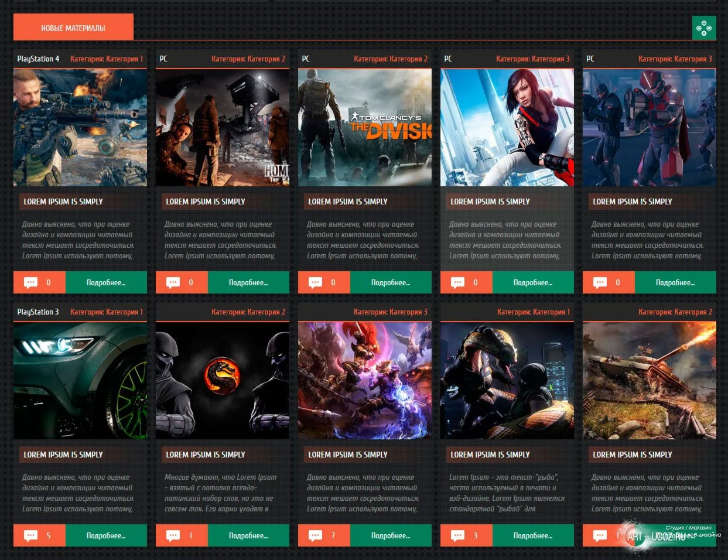This screenshot has height=560, width=728.
Task: Click Подробнее next to 7 comments
Action: [391, 535]
